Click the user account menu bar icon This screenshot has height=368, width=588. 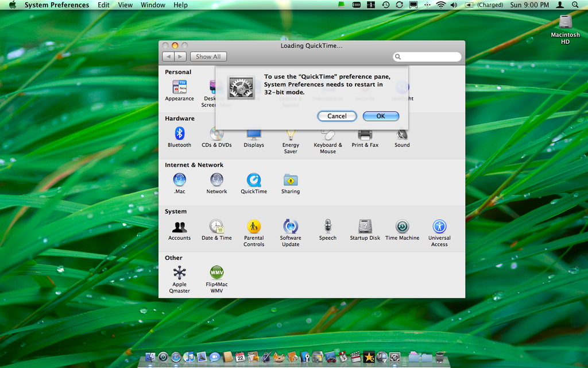(560, 5)
